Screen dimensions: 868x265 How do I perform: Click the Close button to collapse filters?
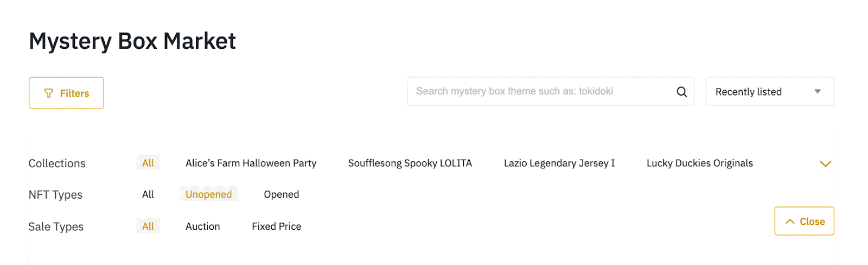pos(804,221)
